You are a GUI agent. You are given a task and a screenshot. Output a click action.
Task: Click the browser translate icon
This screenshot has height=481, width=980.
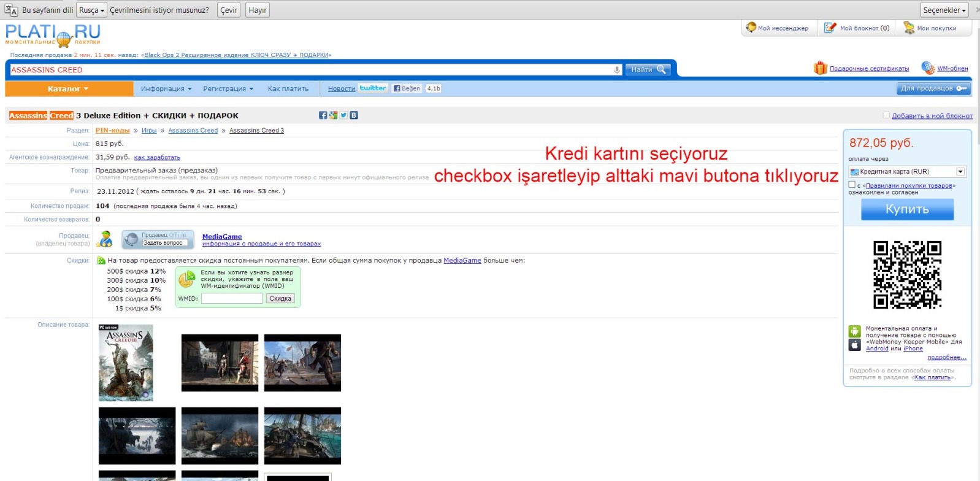coord(11,10)
